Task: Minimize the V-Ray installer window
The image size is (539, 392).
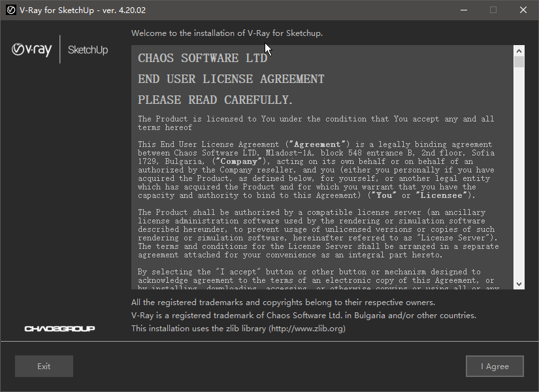Action: (x=464, y=10)
